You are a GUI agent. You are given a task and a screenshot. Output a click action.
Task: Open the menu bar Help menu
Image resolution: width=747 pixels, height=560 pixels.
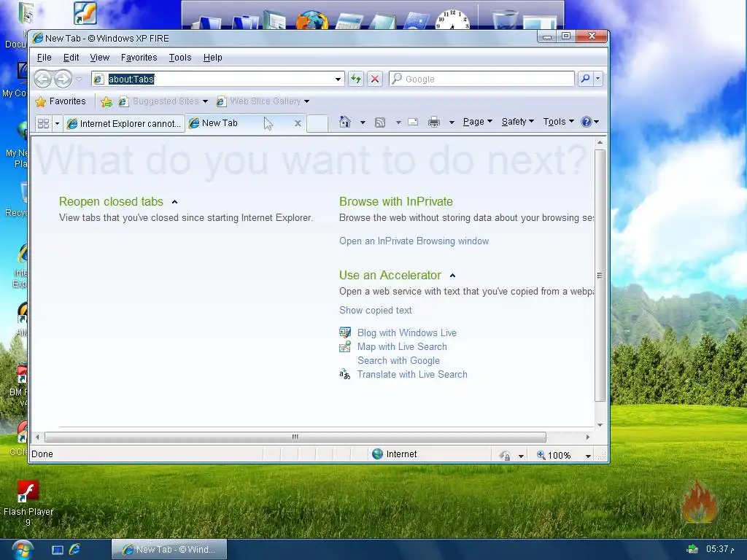point(212,58)
